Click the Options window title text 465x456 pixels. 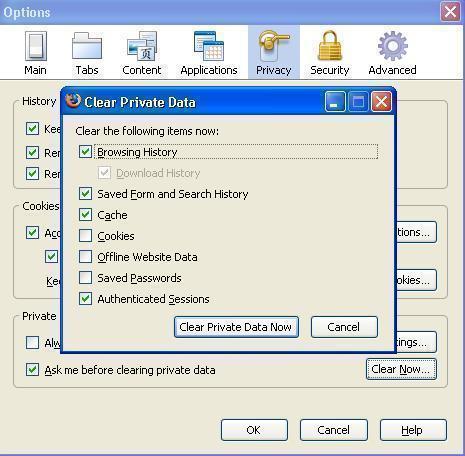27,12
